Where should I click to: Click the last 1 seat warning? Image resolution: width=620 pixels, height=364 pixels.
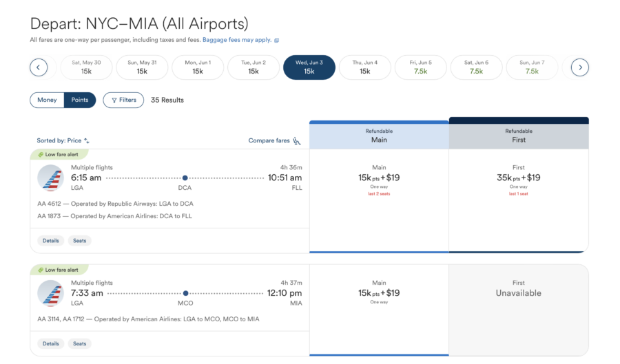pos(518,194)
